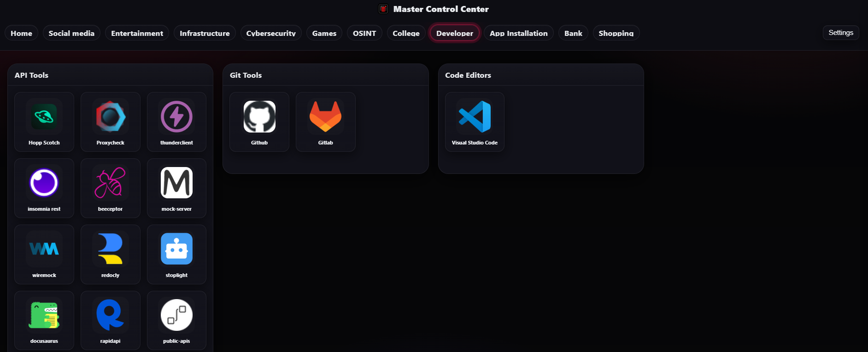Open the Entertainment tab
The width and height of the screenshot is (868, 352).
(137, 33)
